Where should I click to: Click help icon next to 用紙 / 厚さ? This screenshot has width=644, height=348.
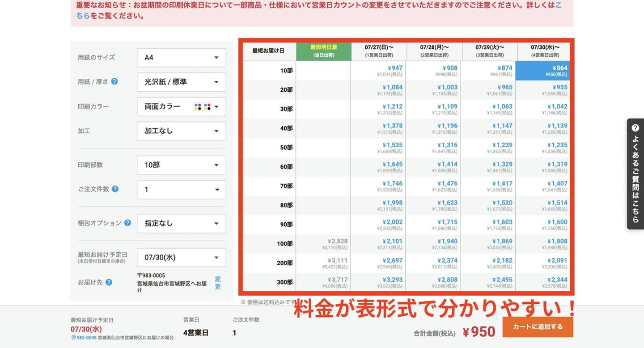114,81
